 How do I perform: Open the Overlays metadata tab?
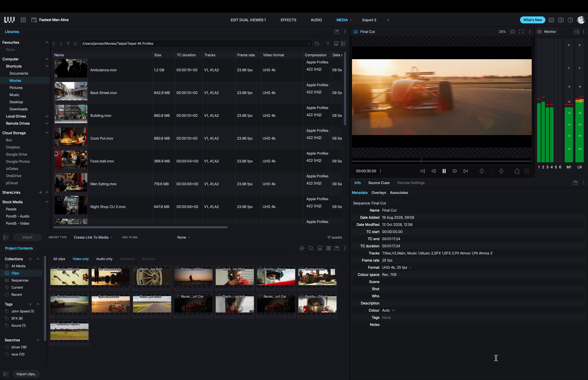click(379, 193)
